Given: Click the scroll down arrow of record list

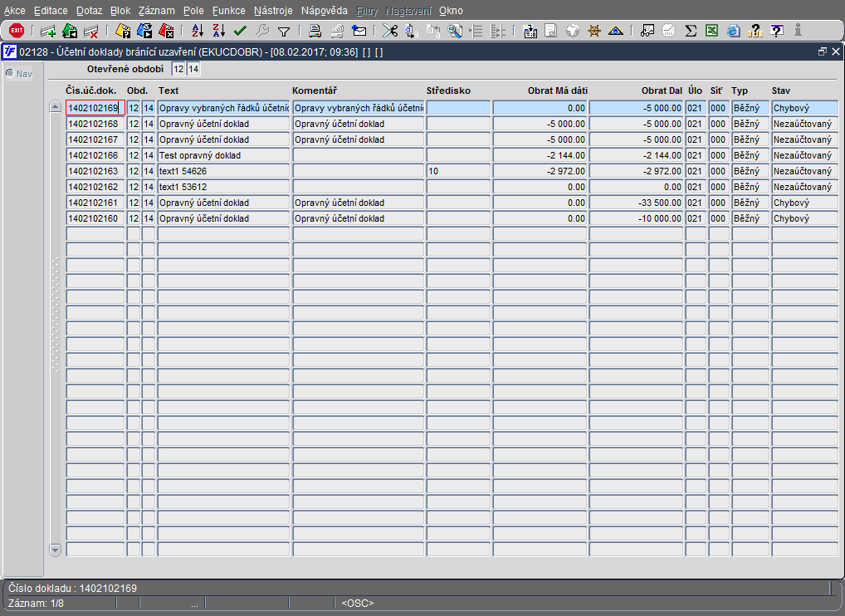Looking at the screenshot, I should 55,550.
